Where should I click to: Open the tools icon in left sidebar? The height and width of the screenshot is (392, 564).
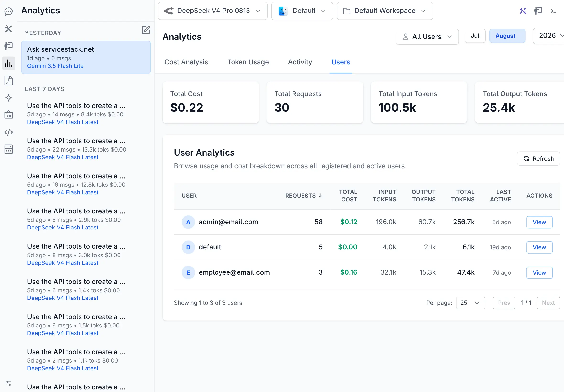(x=9, y=29)
